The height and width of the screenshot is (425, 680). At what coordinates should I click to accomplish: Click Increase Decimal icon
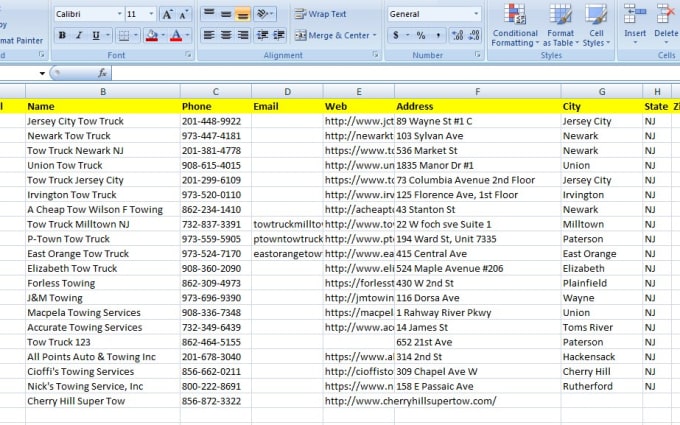[457, 35]
